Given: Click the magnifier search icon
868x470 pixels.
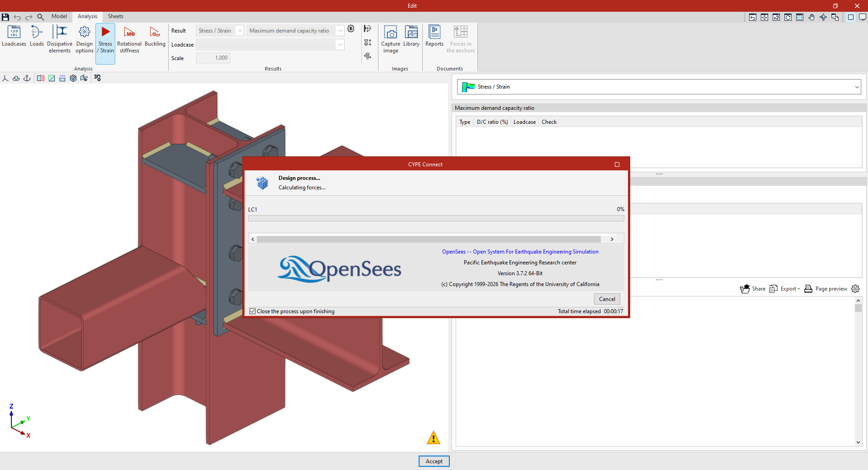Looking at the screenshot, I should pyautogui.click(x=41, y=17).
